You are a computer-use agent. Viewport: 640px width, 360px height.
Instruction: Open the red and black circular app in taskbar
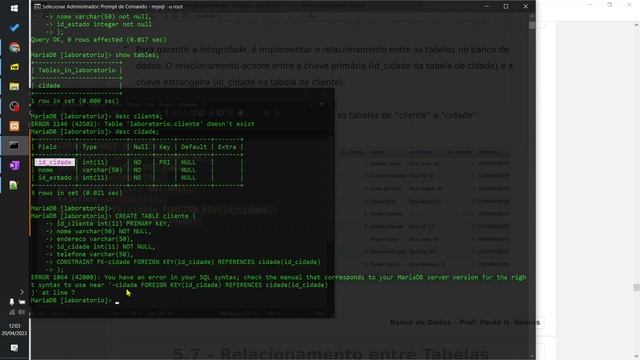[14, 106]
